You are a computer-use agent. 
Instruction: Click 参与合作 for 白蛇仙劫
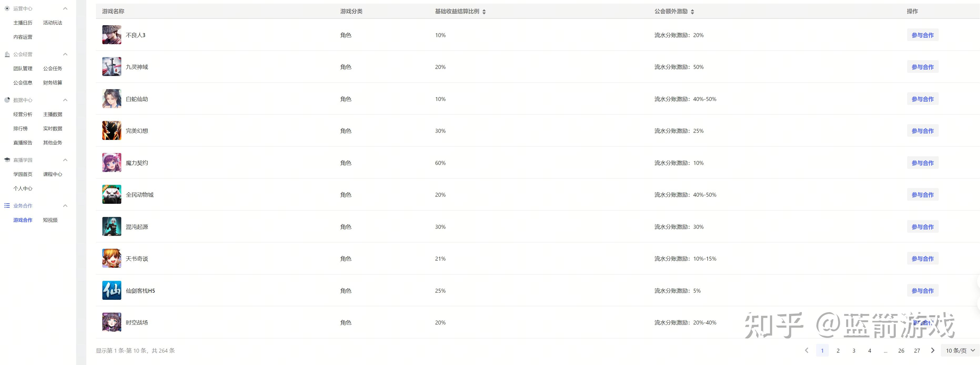pos(923,99)
